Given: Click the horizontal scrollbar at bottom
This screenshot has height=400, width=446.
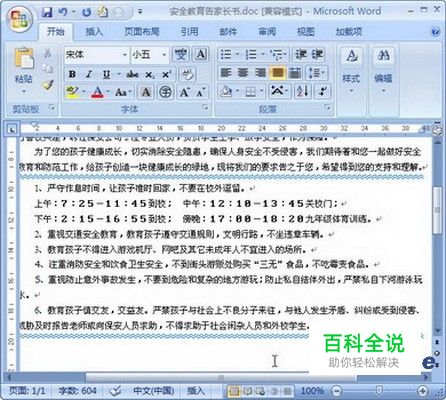Looking at the screenshot, I should [221, 378].
